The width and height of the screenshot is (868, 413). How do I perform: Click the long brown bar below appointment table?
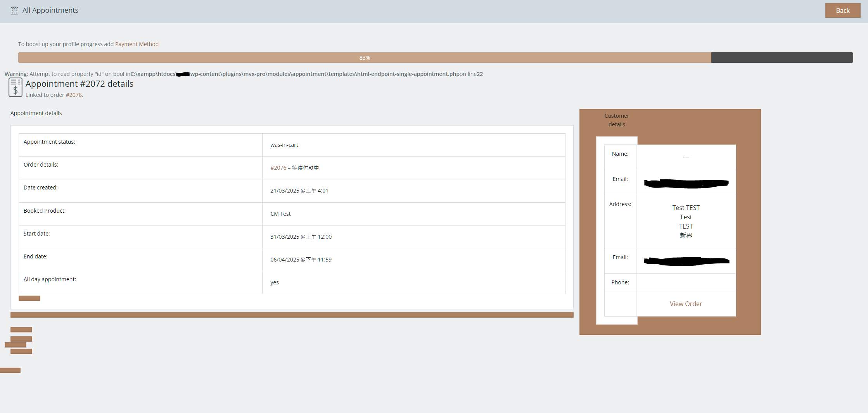tap(292, 315)
